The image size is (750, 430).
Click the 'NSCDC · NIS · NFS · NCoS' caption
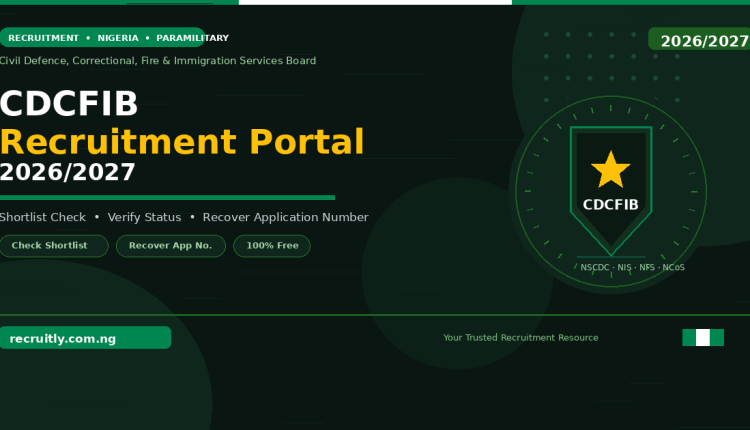pos(633,267)
